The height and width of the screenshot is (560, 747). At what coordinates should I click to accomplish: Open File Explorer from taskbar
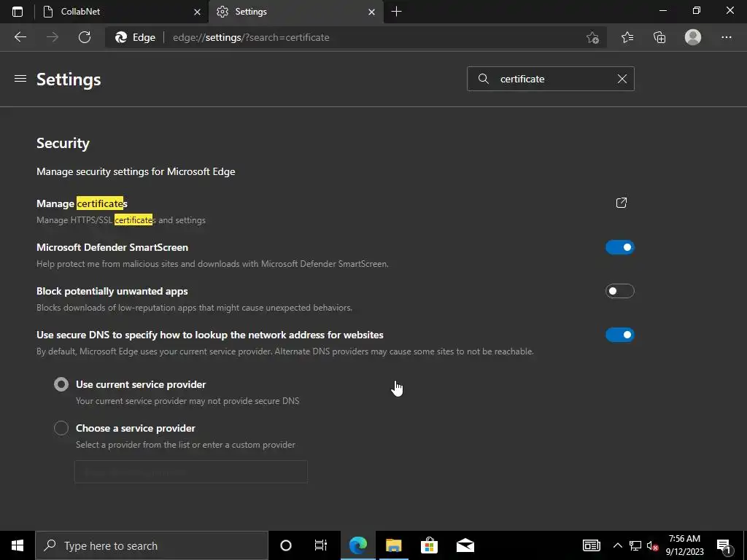coord(393,545)
